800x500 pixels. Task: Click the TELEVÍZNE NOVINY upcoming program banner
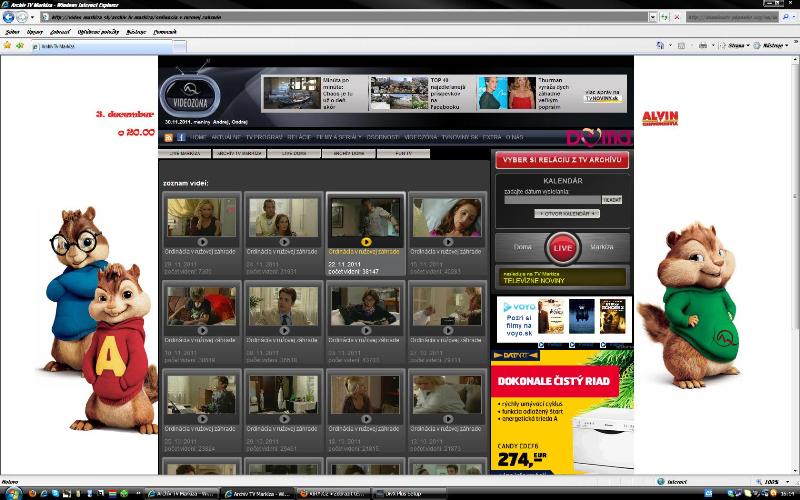coord(562,277)
